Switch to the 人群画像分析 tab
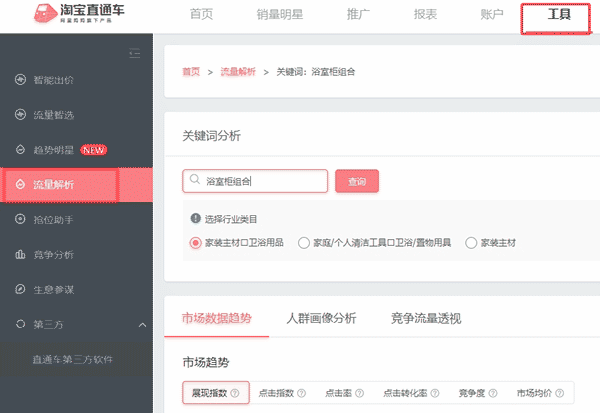Screen dimensions: 600x413 pyautogui.click(x=320, y=318)
